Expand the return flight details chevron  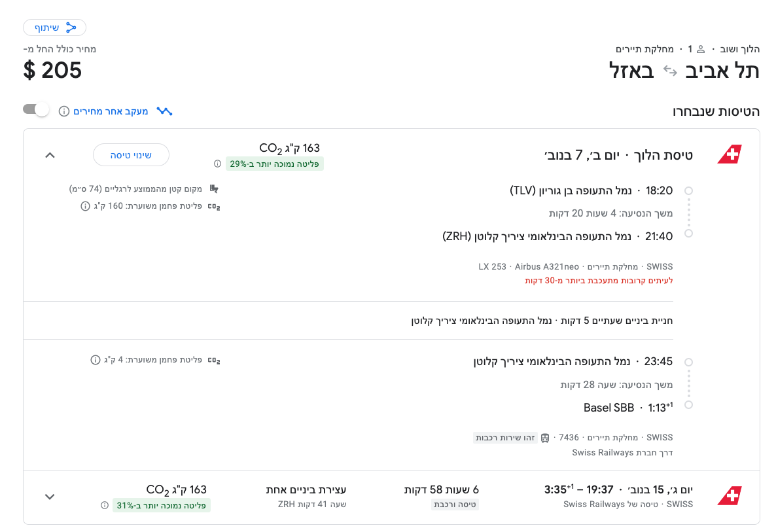49,497
